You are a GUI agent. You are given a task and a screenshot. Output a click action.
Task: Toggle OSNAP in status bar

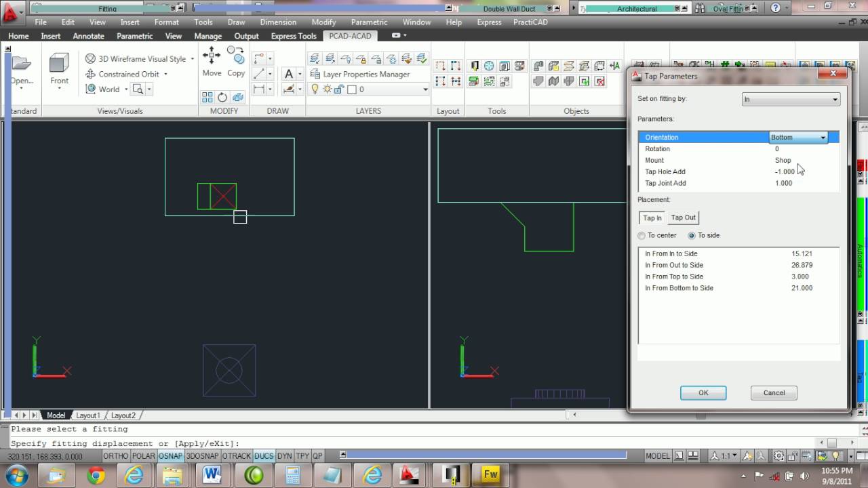pos(171,456)
